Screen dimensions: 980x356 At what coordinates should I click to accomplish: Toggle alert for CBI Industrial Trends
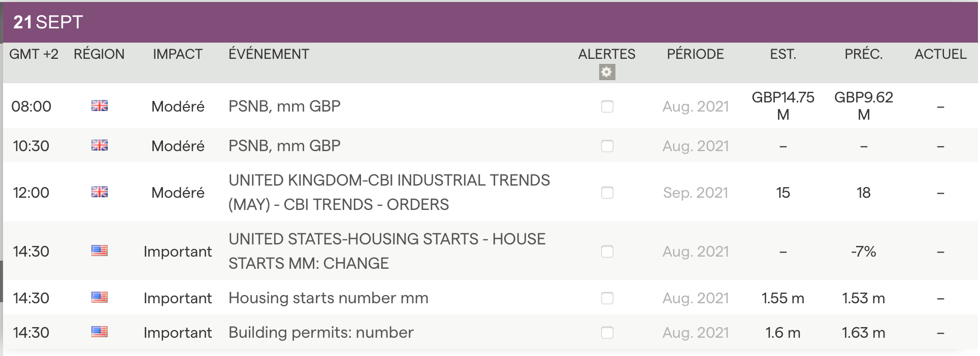(607, 193)
